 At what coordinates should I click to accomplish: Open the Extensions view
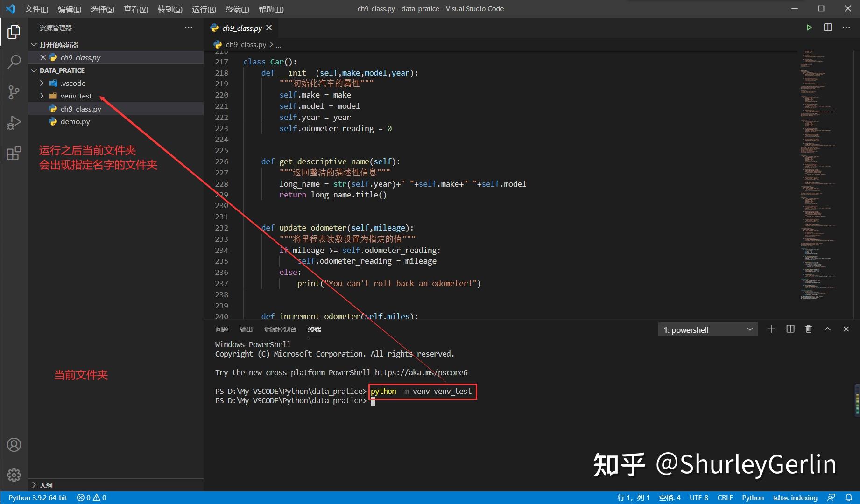coord(14,153)
